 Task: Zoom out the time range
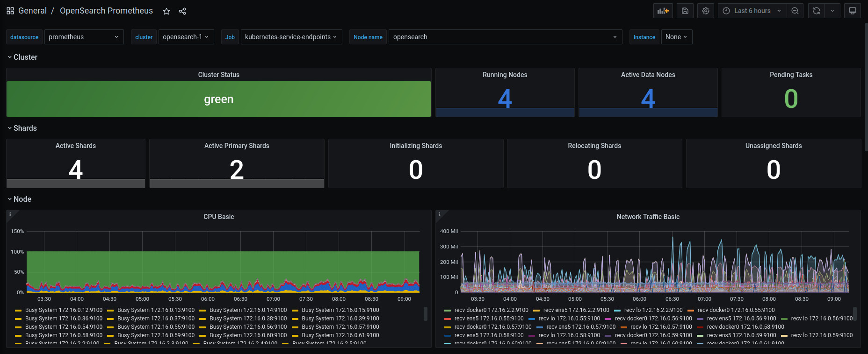pos(795,11)
